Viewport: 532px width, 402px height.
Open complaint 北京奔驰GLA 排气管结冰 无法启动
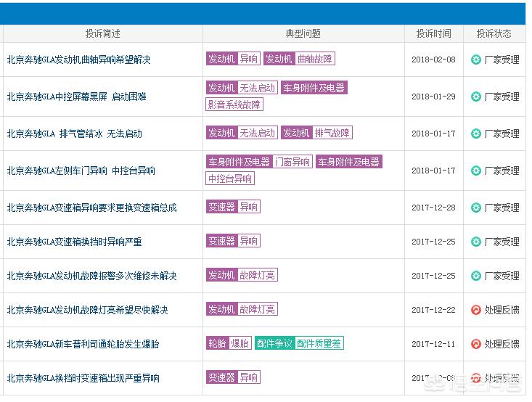pyautogui.click(x=75, y=134)
